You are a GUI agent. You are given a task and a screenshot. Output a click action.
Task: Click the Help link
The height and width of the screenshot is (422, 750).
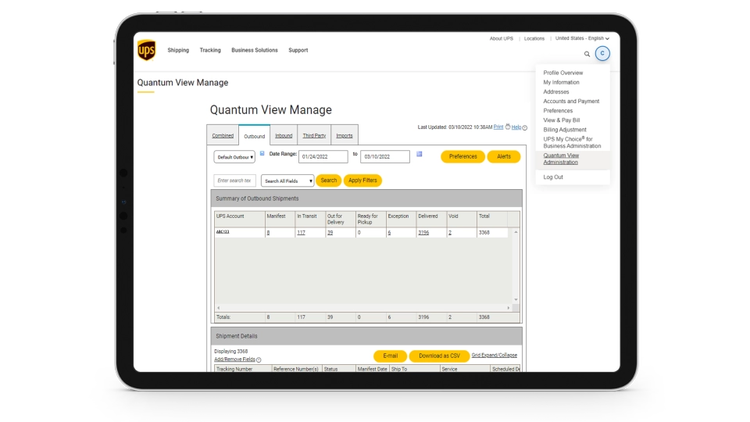point(516,127)
